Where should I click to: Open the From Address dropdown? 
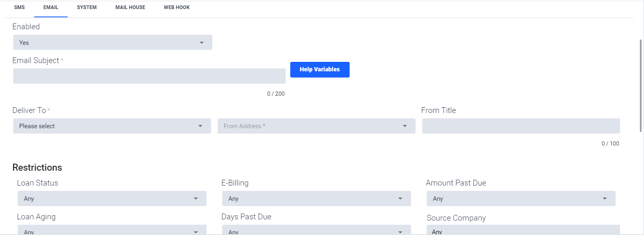317,126
